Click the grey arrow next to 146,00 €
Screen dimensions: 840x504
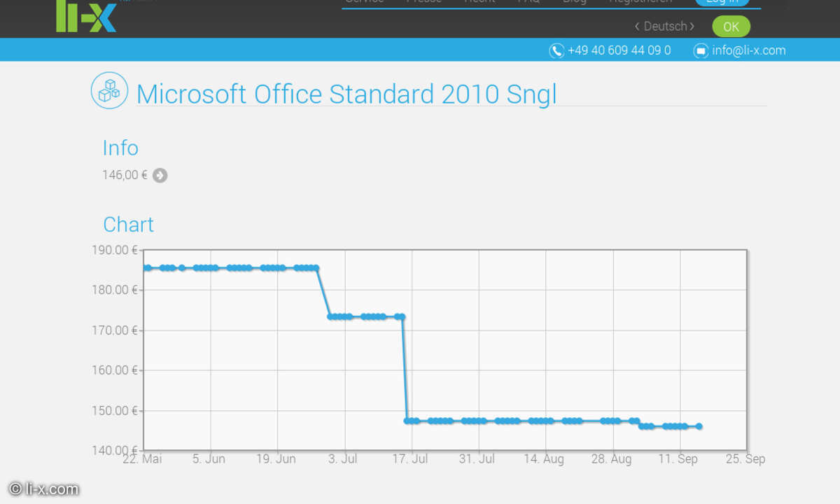pos(160,175)
